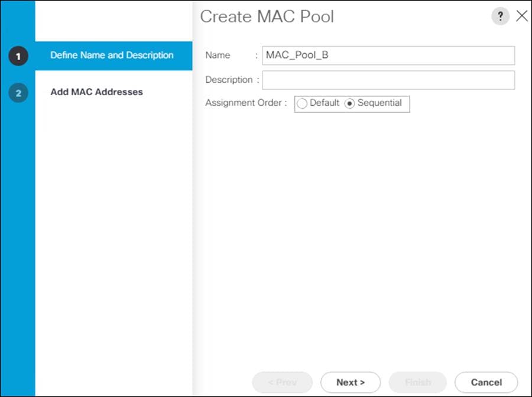Click the empty Description field
532x397 pixels.
point(388,79)
